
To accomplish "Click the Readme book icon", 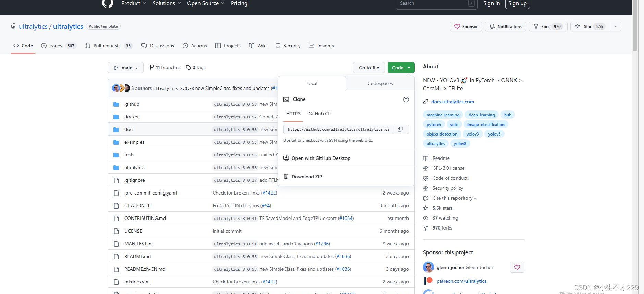I will 426,158.
